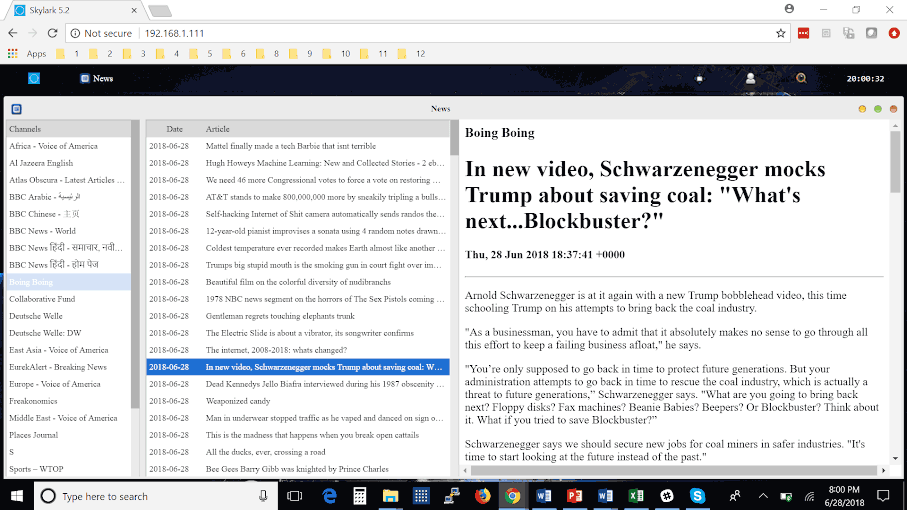Click the News window menu icon
Image resolution: width=907 pixels, height=510 pixels.
(17, 109)
